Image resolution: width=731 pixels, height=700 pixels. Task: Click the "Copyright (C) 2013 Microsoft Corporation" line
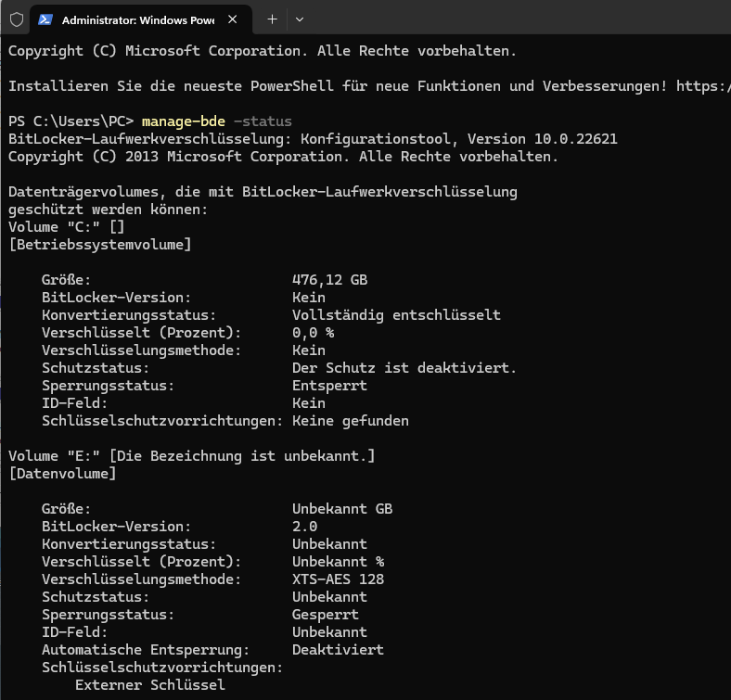click(x=283, y=157)
